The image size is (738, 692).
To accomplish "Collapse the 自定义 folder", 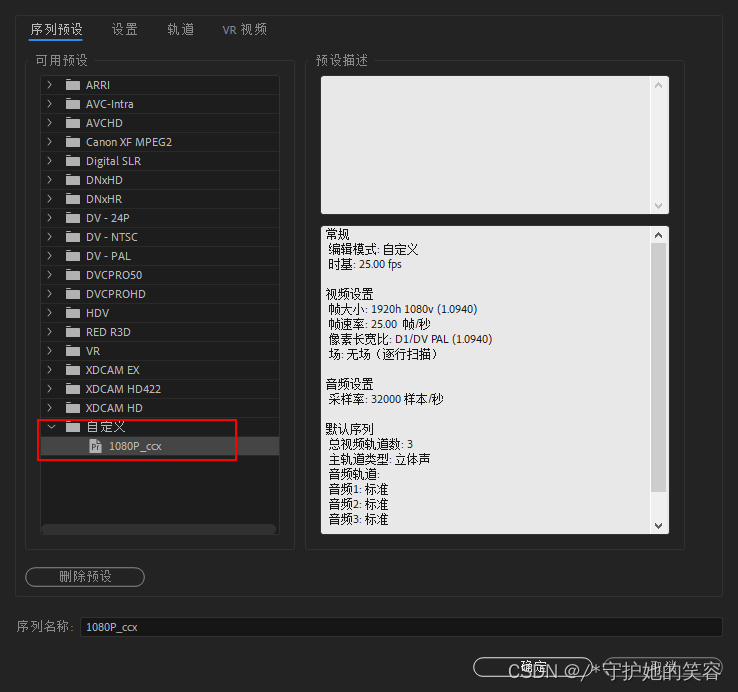I will [49, 427].
